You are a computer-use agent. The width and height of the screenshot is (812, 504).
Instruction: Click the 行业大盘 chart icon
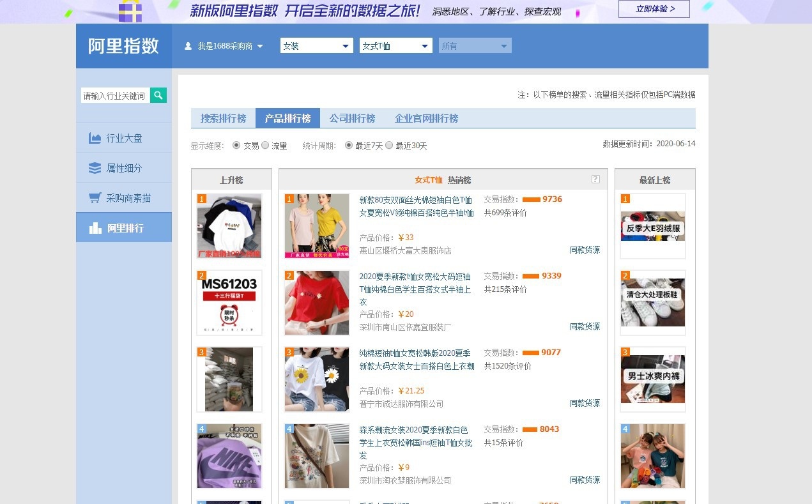coord(95,138)
